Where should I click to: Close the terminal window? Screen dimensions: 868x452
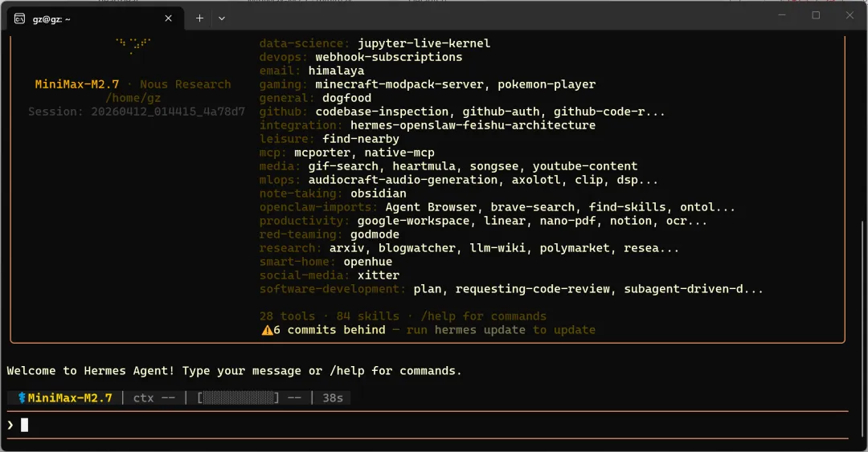[850, 15]
